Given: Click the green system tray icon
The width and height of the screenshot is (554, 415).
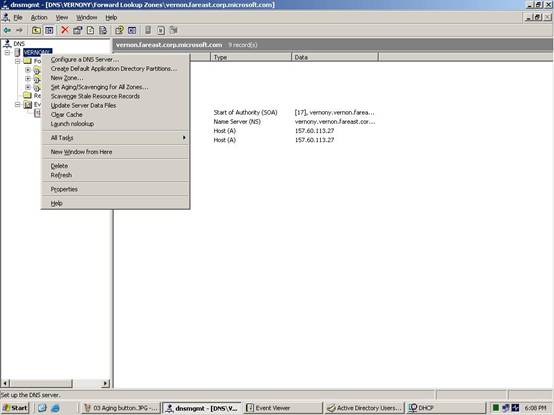Looking at the screenshot, I should (496, 408).
